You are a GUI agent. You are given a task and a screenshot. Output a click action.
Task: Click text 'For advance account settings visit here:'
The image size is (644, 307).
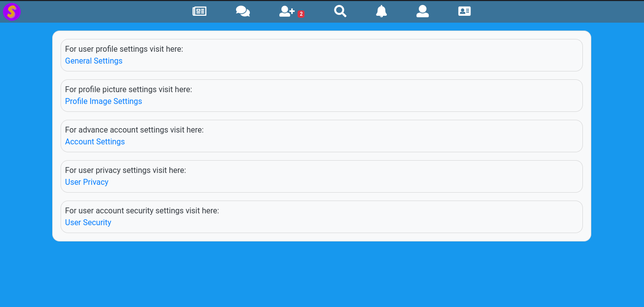pyautogui.click(x=135, y=130)
